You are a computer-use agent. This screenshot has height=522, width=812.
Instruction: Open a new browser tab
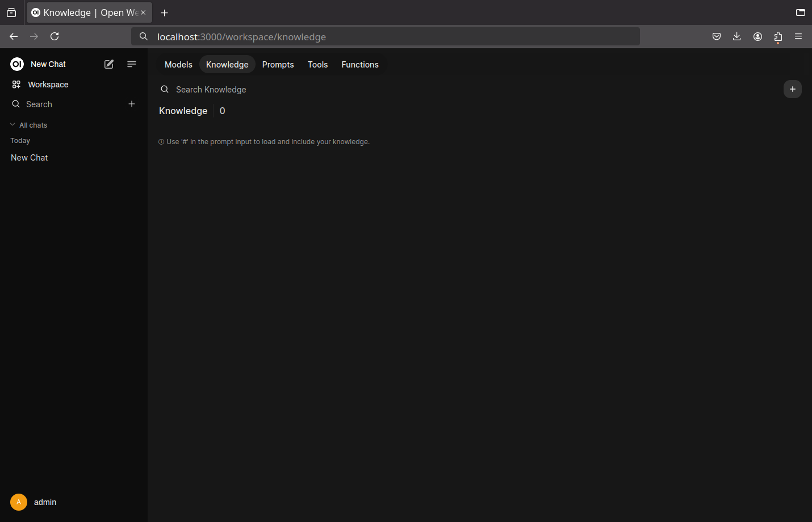(165, 12)
